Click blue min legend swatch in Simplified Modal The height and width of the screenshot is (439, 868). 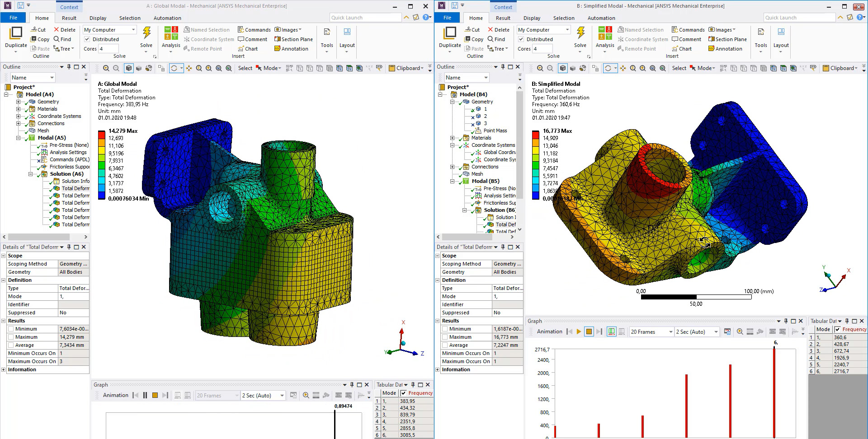536,196
